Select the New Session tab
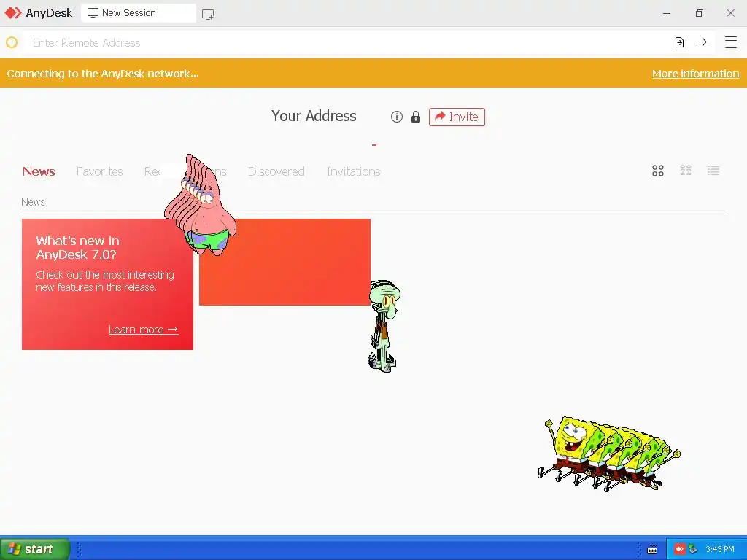This screenshot has height=560, width=747. pyautogui.click(x=138, y=13)
